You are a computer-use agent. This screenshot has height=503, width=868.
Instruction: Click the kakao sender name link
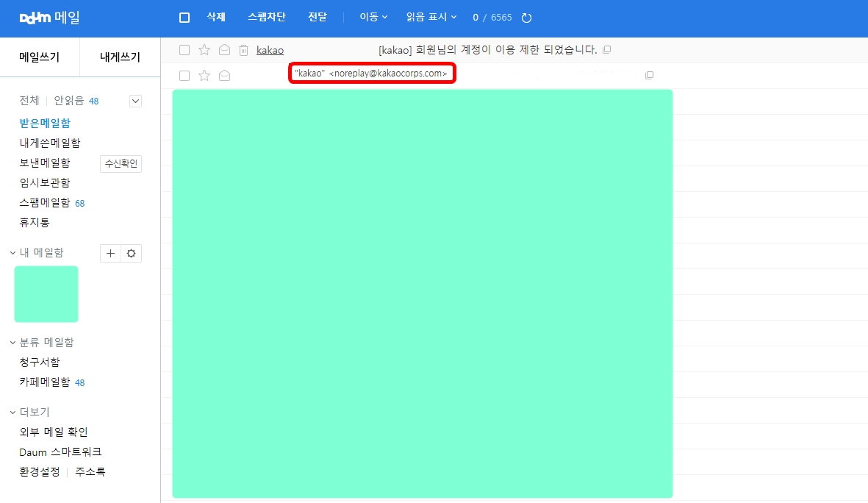coord(270,50)
